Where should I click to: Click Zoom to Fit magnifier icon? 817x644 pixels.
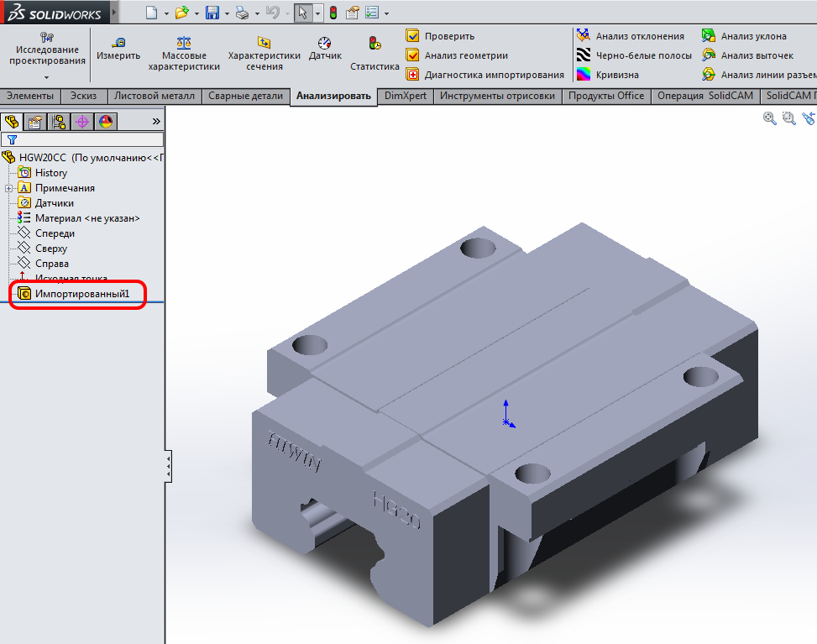click(x=770, y=118)
